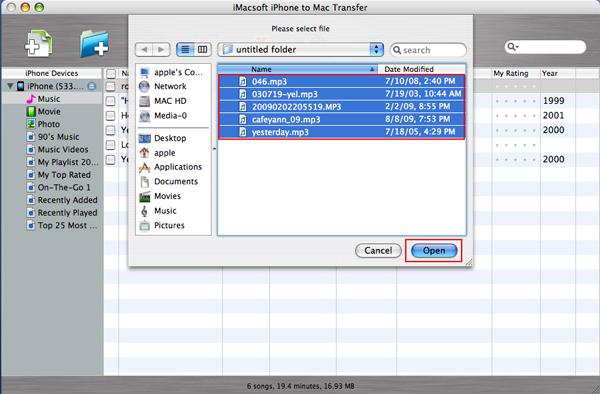Image resolution: width=600 pixels, height=394 pixels.
Task: Click the Add File toolbar icon
Action: click(38, 44)
